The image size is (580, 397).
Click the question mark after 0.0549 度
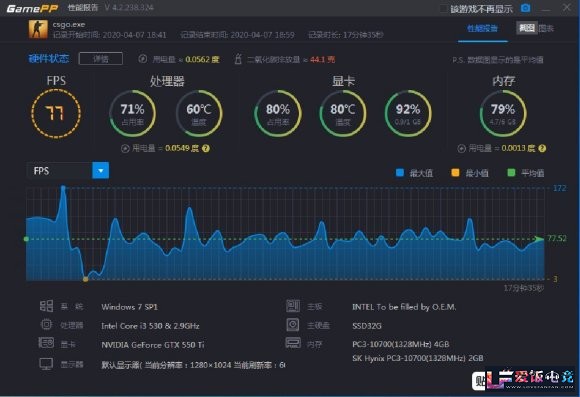coord(206,149)
